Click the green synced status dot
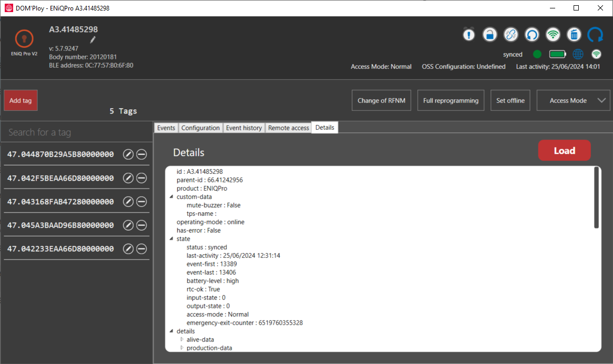 point(537,54)
